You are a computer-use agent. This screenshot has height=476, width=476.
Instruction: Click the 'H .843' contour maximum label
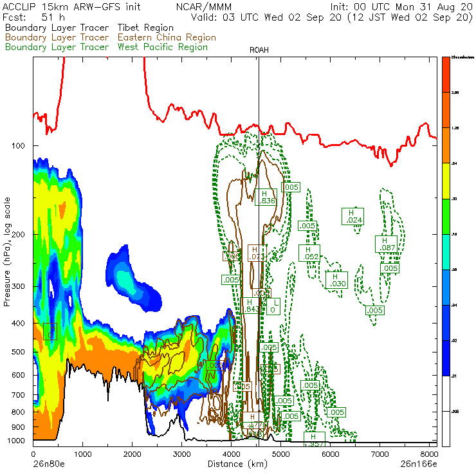[250, 306]
